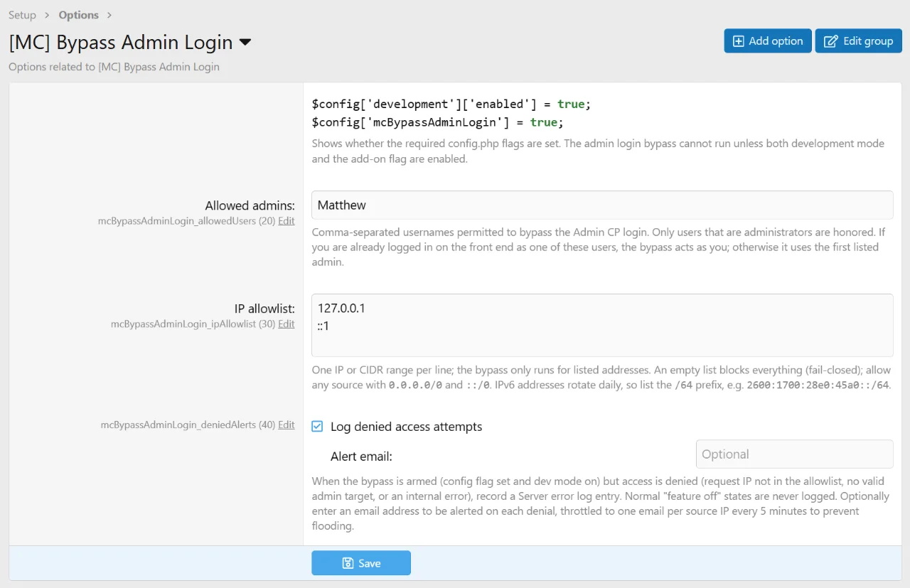Click the [MC] Bypass Admin Login heading

tap(121, 43)
